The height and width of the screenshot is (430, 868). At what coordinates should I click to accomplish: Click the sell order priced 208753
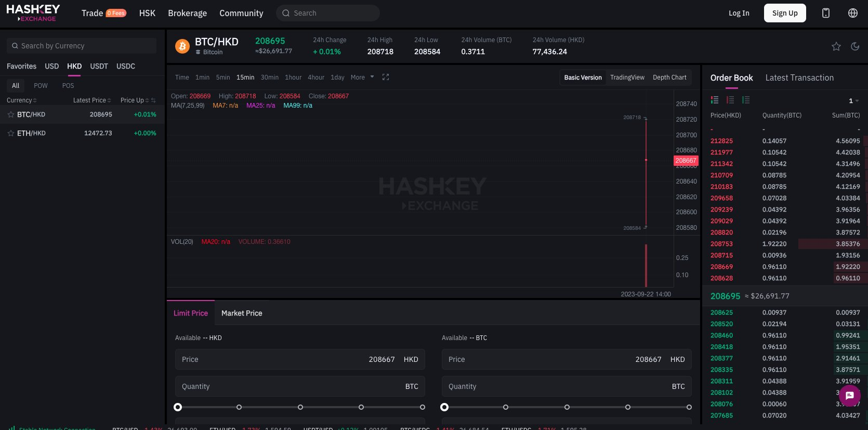tap(785, 244)
